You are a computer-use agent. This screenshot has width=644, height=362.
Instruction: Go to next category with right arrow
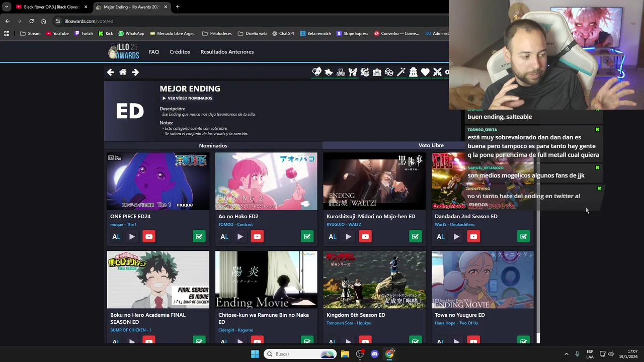coord(135,72)
